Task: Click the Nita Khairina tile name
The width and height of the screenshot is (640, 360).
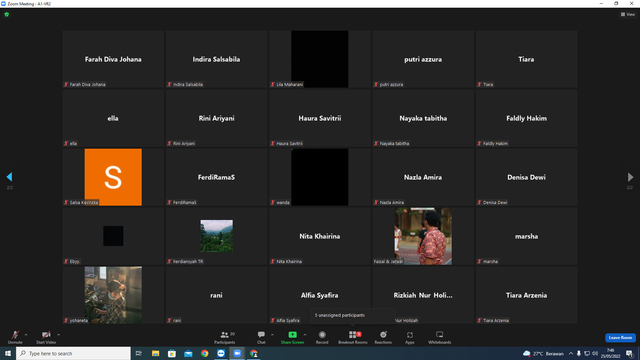Action: (320, 236)
